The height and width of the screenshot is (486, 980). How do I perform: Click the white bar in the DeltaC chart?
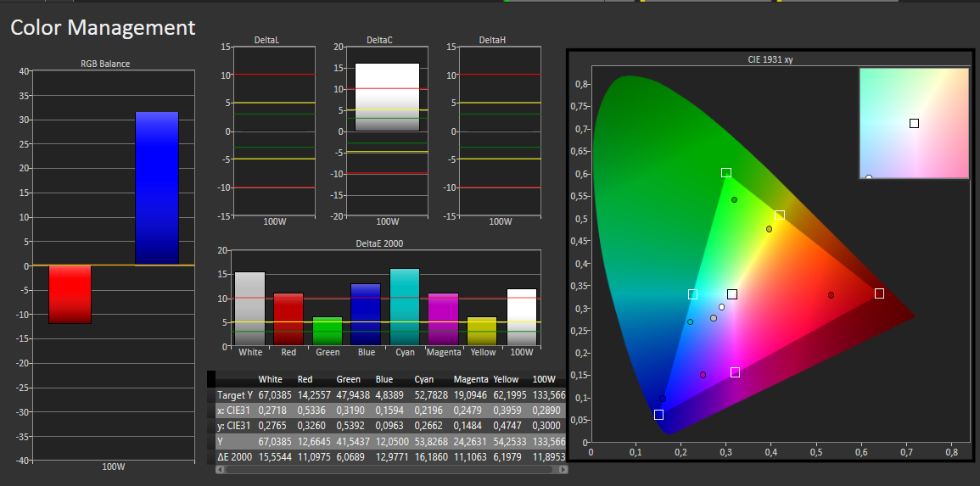pos(388,97)
